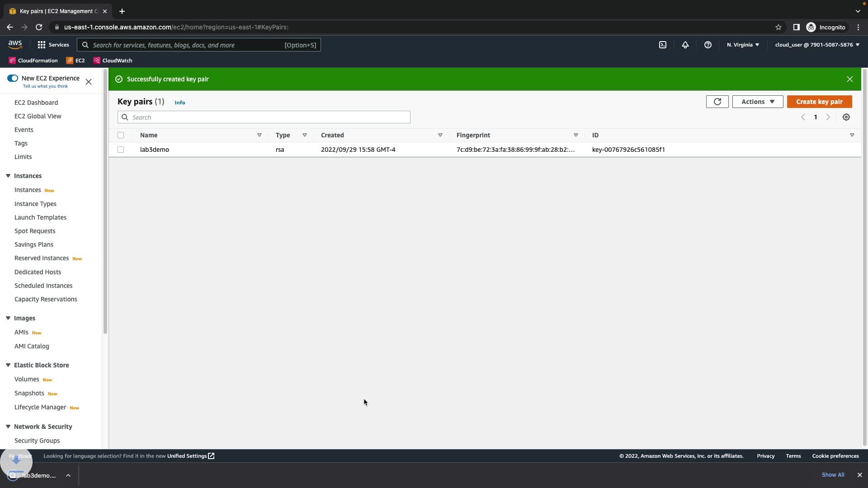
Task: Select the lab3demo key pair checkbox
Action: pyautogui.click(x=121, y=150)
